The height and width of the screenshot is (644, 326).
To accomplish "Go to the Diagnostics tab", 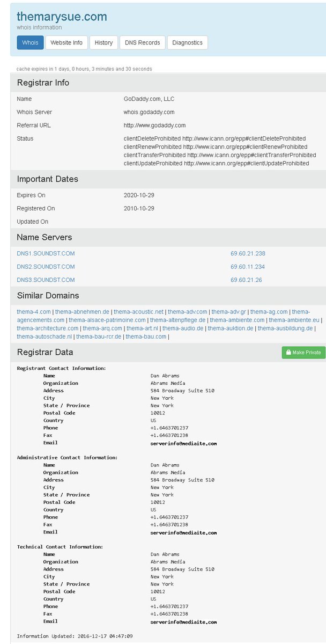I will pos(188,42).
